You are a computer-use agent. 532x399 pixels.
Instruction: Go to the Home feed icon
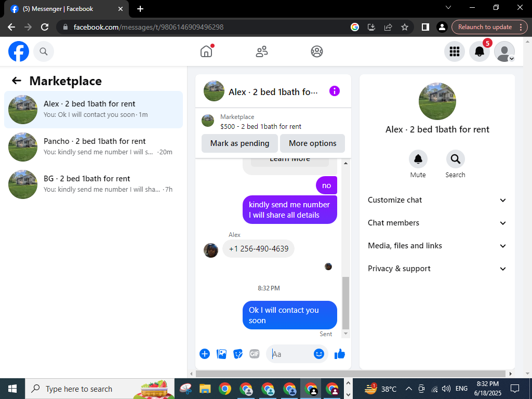coord(206,51)
